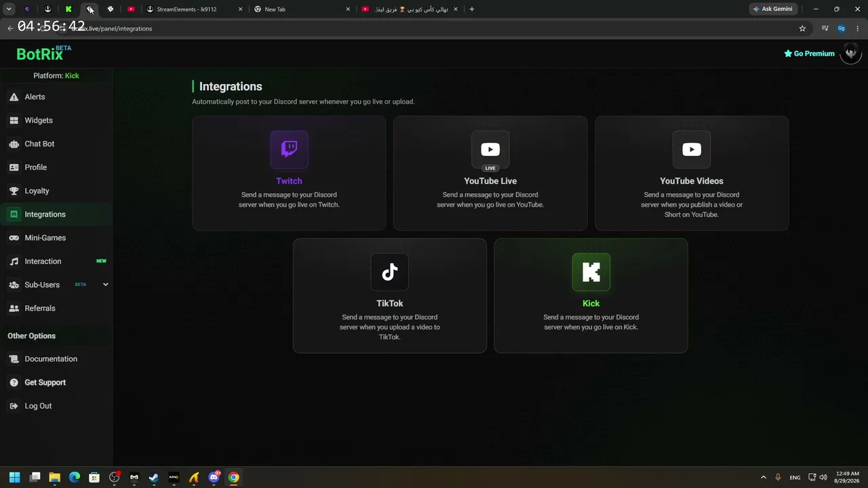Open volume control in system tray
The image size is (868, 488).
tap(823, 477)
